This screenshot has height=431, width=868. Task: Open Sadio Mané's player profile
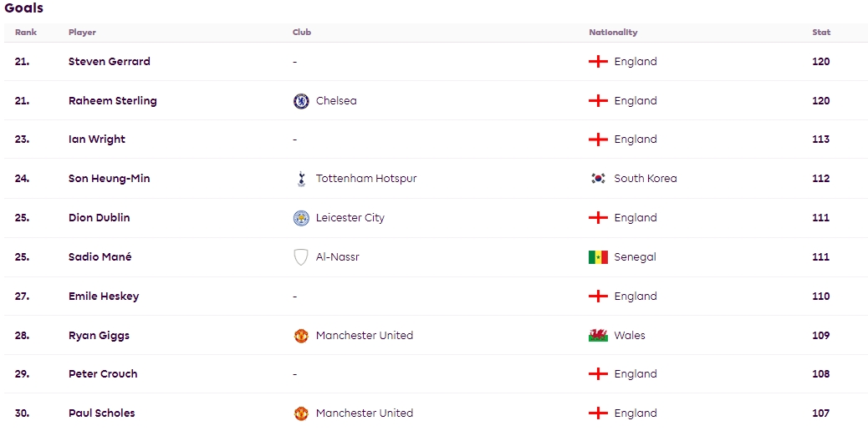pyautogui.click(x=100, y=257)
